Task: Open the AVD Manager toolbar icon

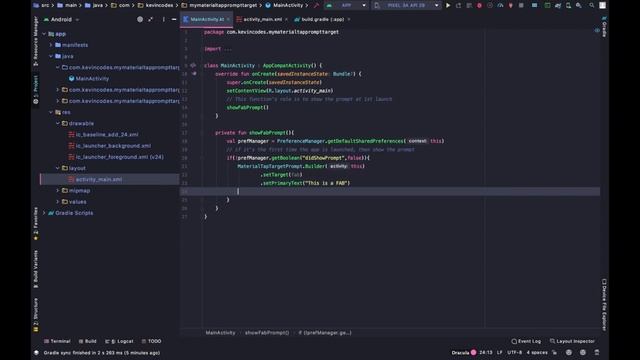Action: pyautogui.click(x=568, y=5)
